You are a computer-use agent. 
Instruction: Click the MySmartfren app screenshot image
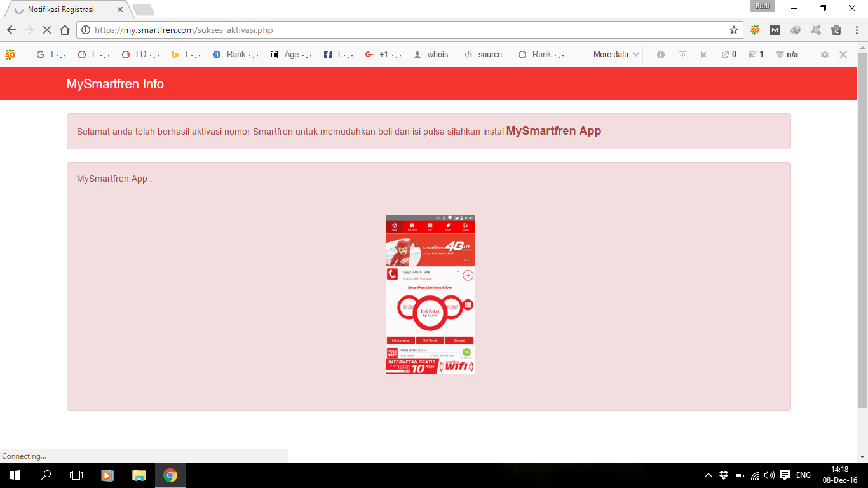pyautogui.click(x=430, y=294)
